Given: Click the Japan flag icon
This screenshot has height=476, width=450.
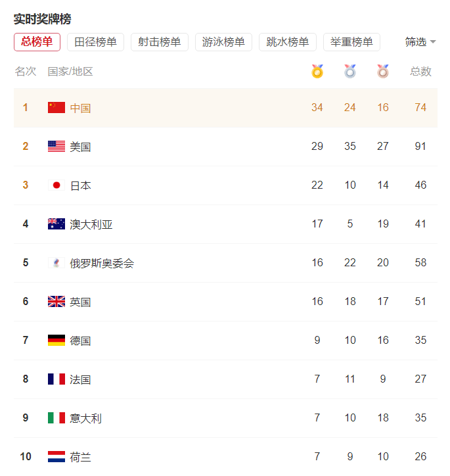Looking at the screenshot, I should (56, 185).
